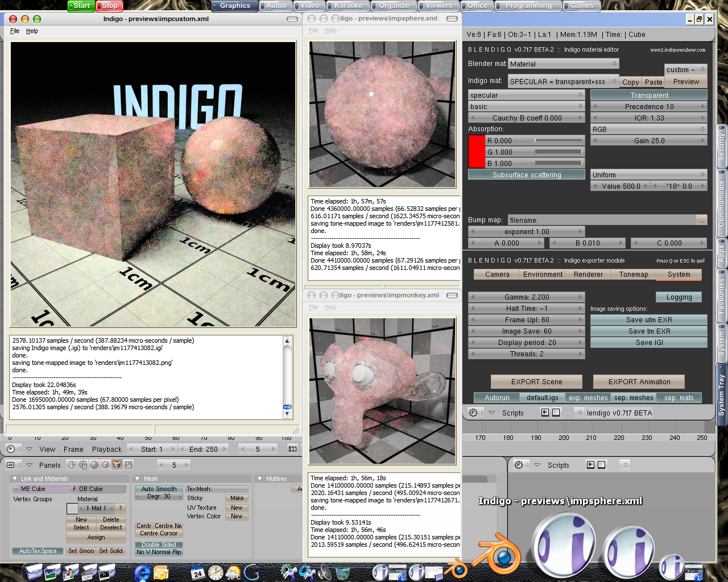
Task: Select the Editing context icon in Panels
Action: [117, 465]
